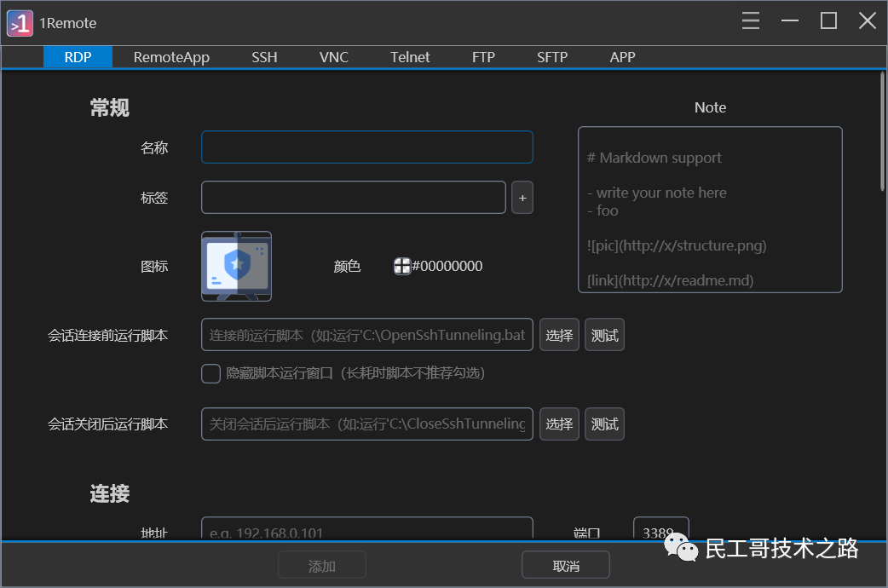888x588 pixels.
Task: Click 选择 to browse a pre-connect script
Action: [x=559, y=334]
